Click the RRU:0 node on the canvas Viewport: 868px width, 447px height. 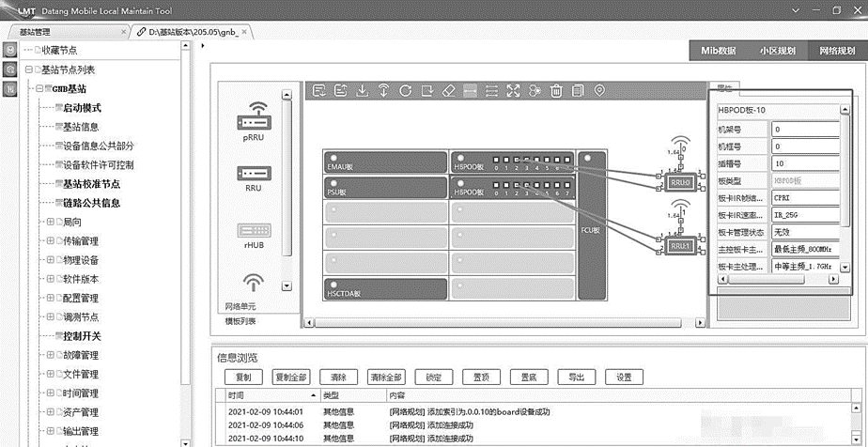tap(679, 182)
